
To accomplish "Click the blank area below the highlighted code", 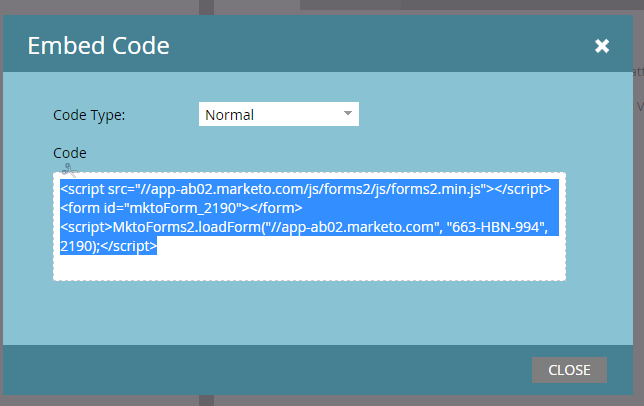I will coord(309,267).
